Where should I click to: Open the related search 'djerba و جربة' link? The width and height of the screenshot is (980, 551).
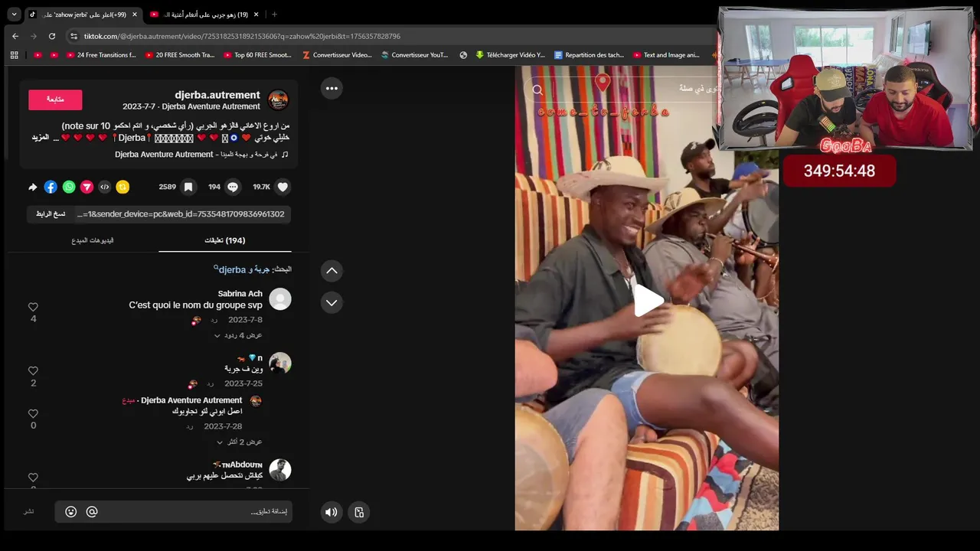click(x=241, y=269)
